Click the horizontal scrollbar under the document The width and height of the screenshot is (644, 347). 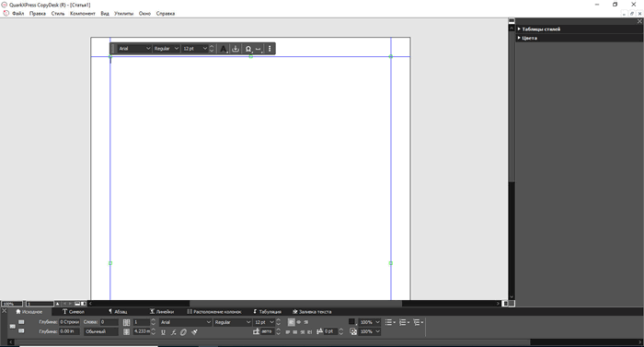tap(294, 304)
